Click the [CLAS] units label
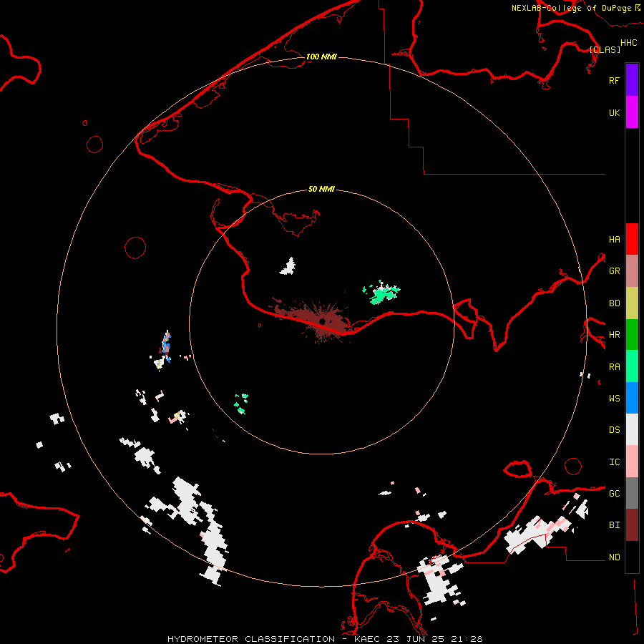Screen dimensions: 644x644 click(x=605, y=49)
